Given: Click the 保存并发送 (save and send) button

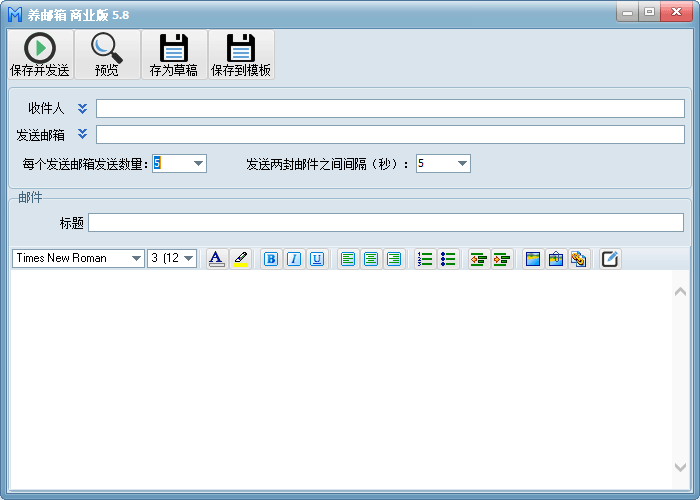Looking at the screenshot, I should pyautogui.click(x=40, y=55).
